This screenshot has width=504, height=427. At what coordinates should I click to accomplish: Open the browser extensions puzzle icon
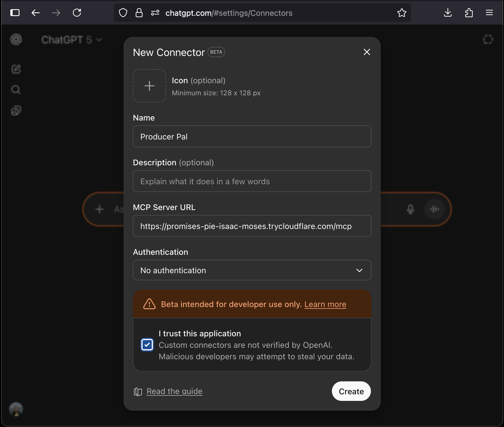click(x=469, y=13)
